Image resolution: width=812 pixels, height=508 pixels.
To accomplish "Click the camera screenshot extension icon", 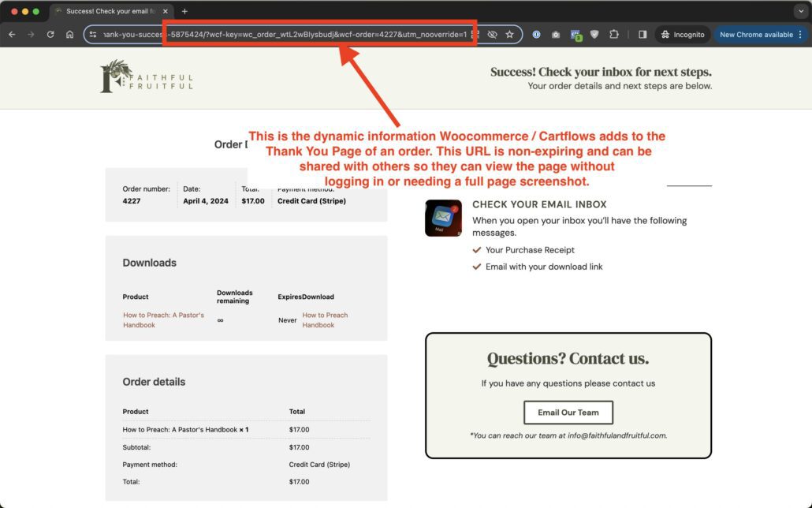I will pyautogui.click(x=556, y=35).
